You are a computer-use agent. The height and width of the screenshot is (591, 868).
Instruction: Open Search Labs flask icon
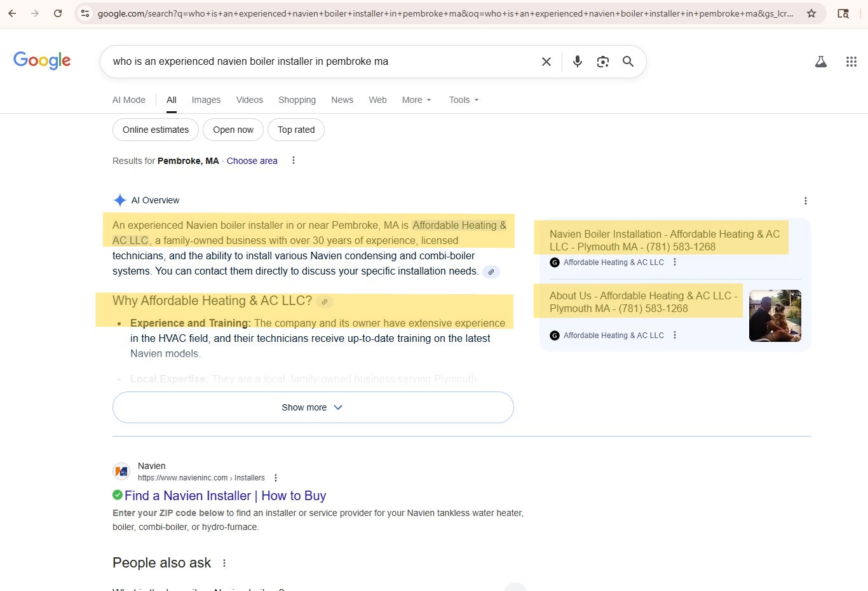tap(820, 62)
